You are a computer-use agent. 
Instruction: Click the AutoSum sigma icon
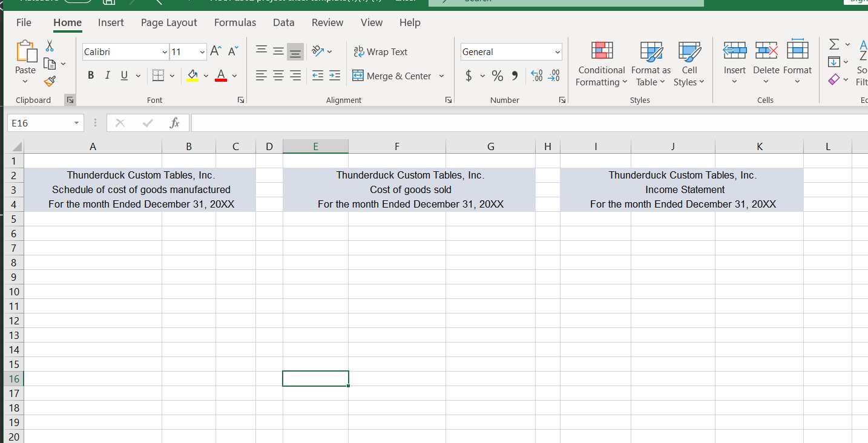(833, 45)
